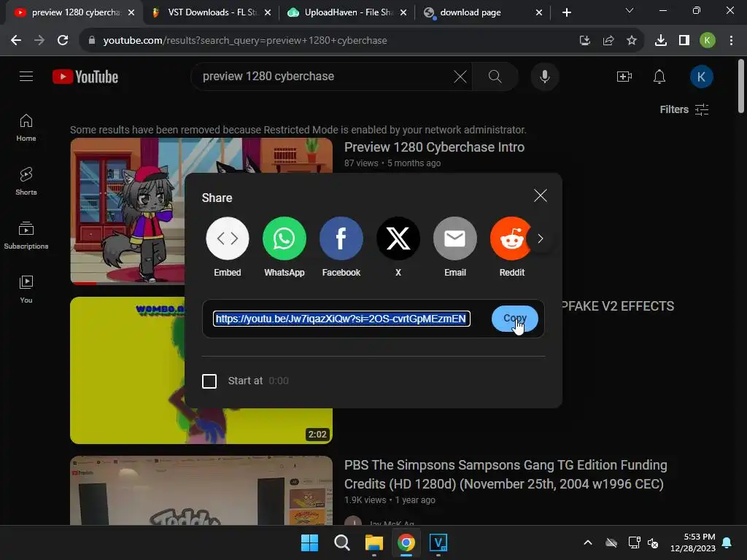Clear the search query with X
The height and width of the screenshot is (560, 747).
pyautogui.click(x=460, y=76)
